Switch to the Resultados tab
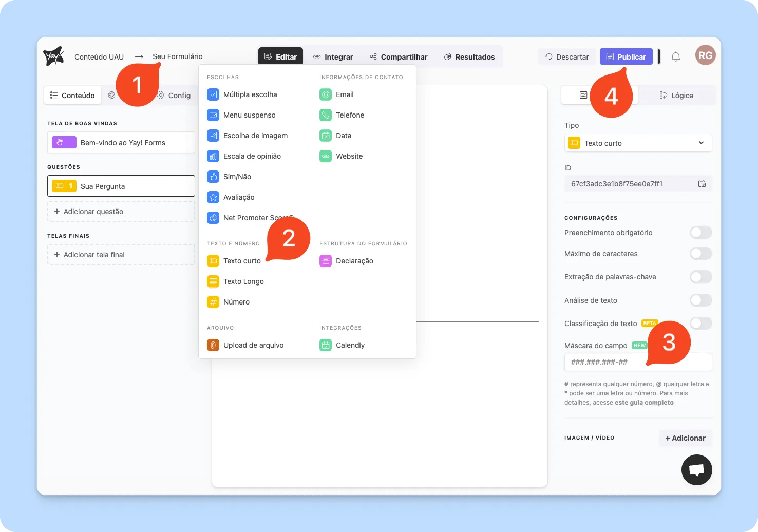This screenshot has height=532, width=758. pos(469,57)
